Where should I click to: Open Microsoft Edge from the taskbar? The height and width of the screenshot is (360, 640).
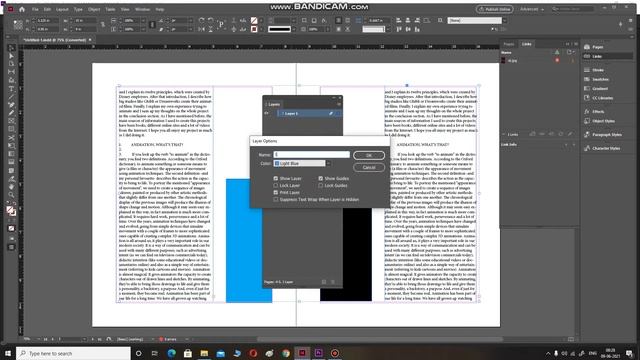click(x=171, y=353)
